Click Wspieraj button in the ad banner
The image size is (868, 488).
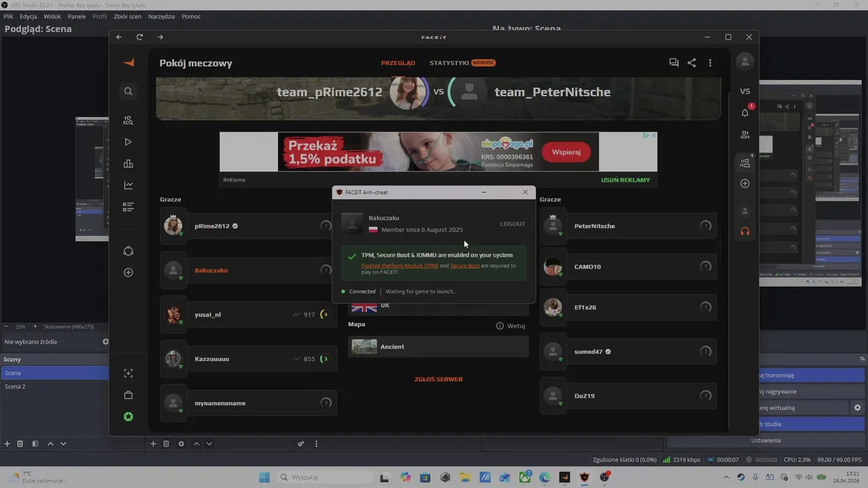(x=566, y=152)
